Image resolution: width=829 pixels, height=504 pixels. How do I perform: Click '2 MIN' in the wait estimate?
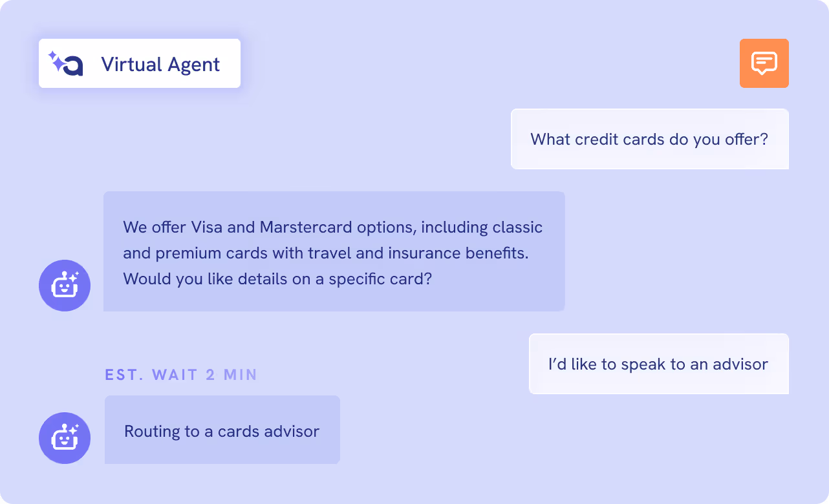[x=231, y=375]
